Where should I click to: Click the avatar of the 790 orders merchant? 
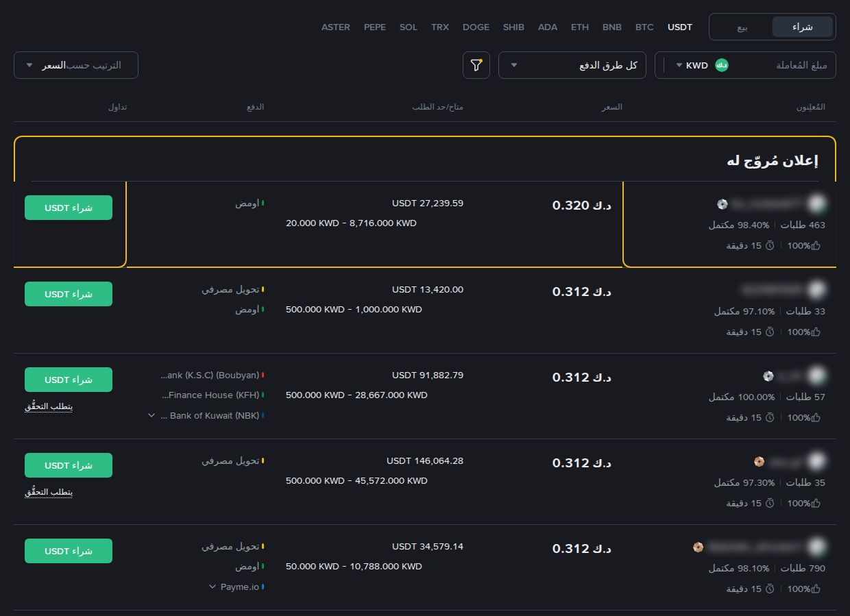tap(816, 547)
